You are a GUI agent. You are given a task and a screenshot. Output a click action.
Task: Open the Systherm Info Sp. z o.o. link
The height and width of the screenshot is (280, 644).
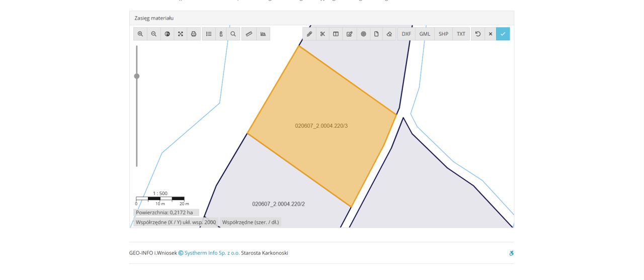click(x=212, y=253)
